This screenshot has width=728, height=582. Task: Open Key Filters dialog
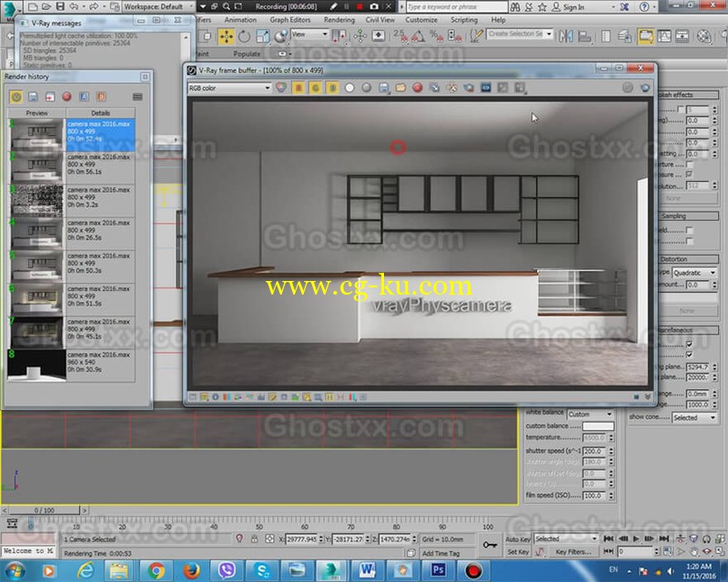(x=573, y=552)
